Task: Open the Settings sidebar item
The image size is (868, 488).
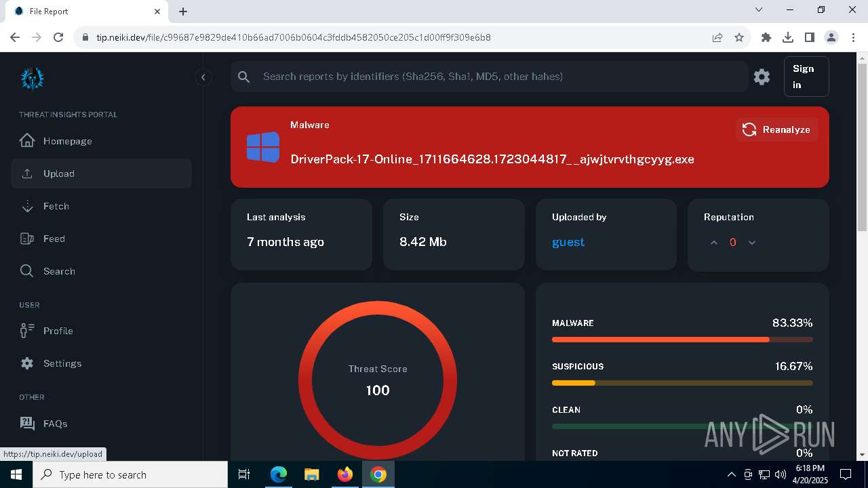Action: tap(101, 363)
